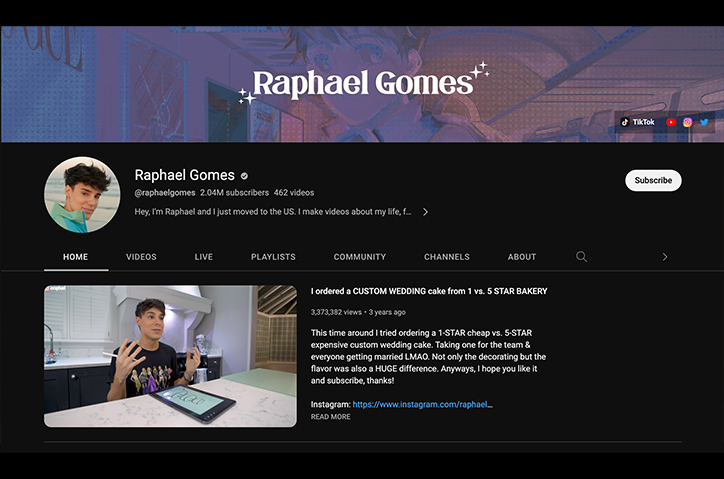
Task: Click the @raphaelgomes handle text
Action: (x=165, y=193)
